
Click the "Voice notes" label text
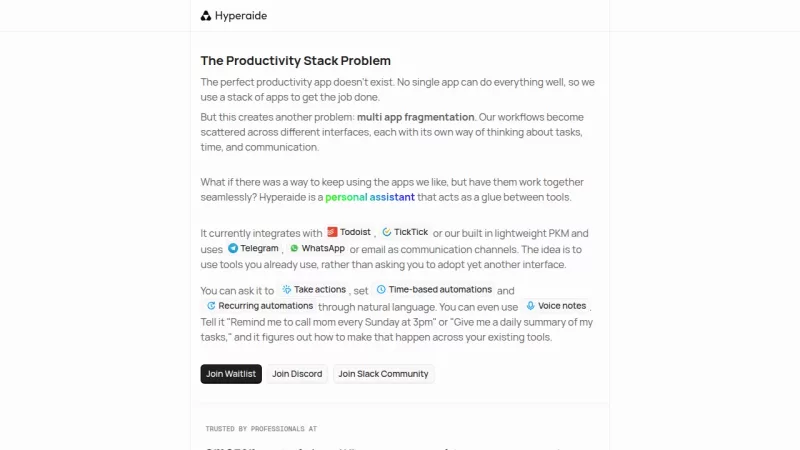point(562,306)
